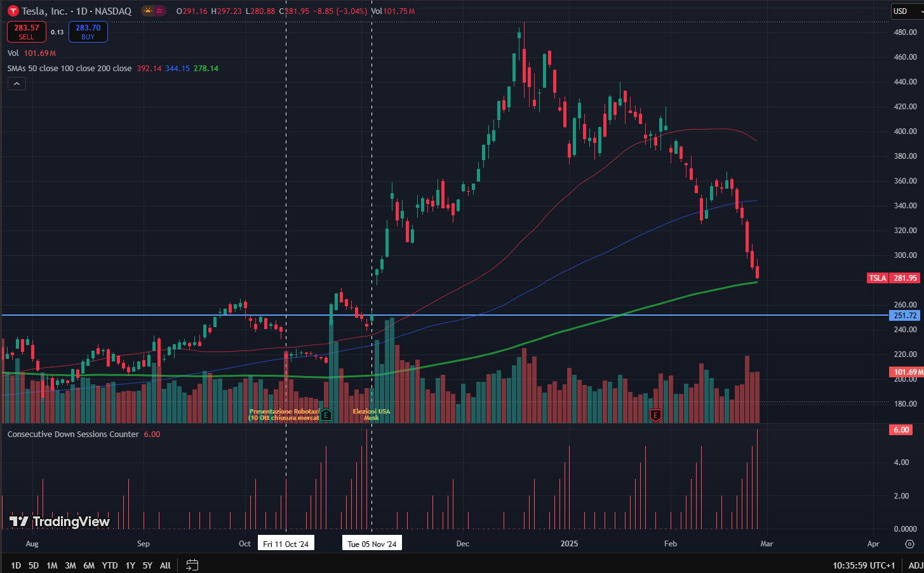
Task: Select the 1M time range
Action: pos(52,565)
